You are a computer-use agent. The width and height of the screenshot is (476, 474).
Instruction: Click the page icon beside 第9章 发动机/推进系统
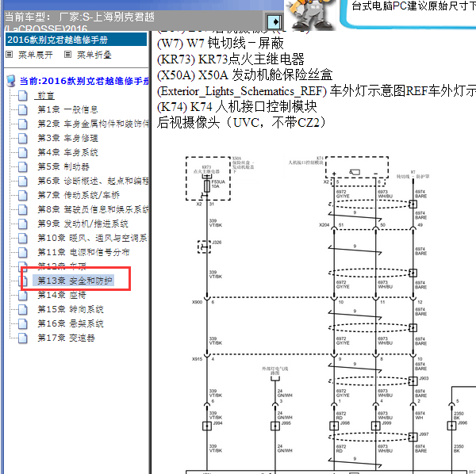(23, 224)
